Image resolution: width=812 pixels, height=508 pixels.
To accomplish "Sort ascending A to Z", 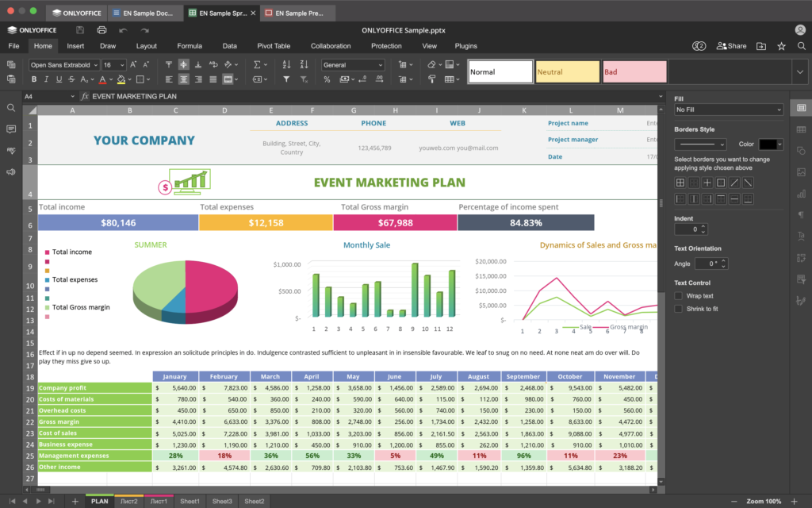I will (286, 65).
